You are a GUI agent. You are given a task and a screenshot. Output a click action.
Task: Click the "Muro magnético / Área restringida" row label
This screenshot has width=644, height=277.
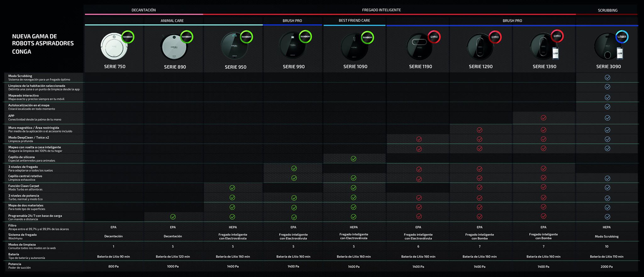34,127
